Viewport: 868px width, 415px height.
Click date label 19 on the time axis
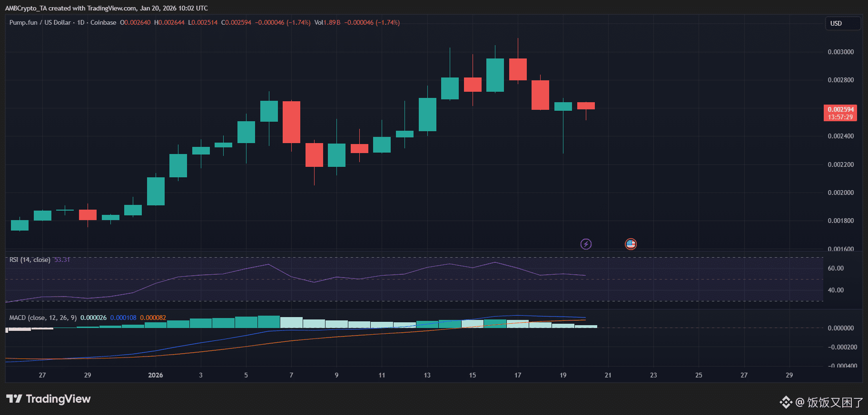tap(563, 375)
